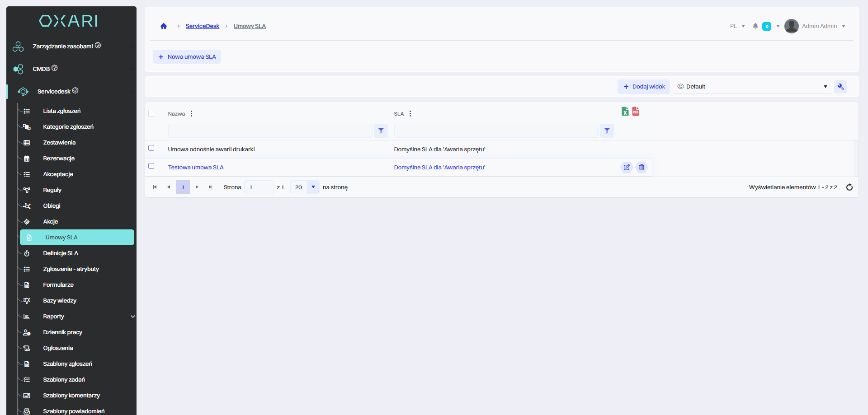Click the Nazwa column filter icon
The image size is (868, 415).
point(381,131)
